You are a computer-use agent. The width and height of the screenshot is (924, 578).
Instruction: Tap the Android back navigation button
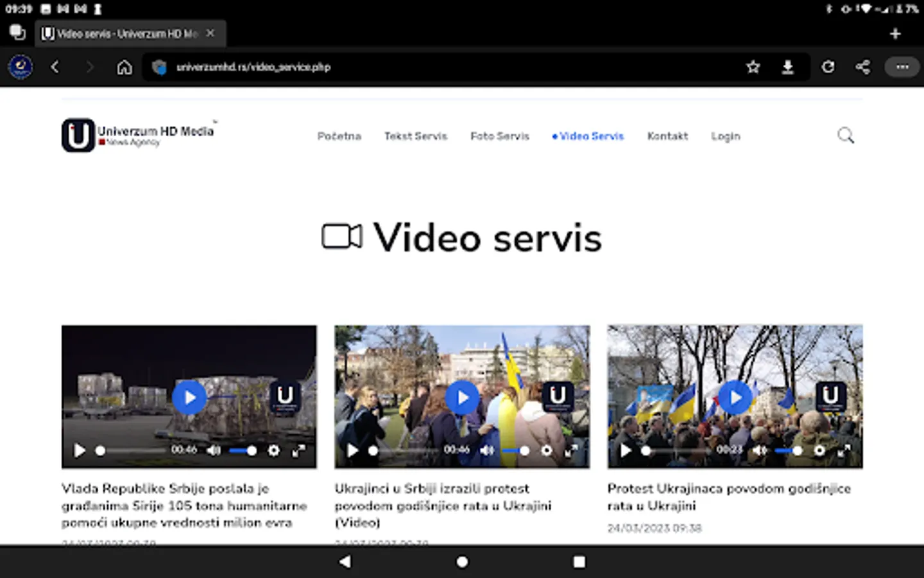(x=345, y=562)
